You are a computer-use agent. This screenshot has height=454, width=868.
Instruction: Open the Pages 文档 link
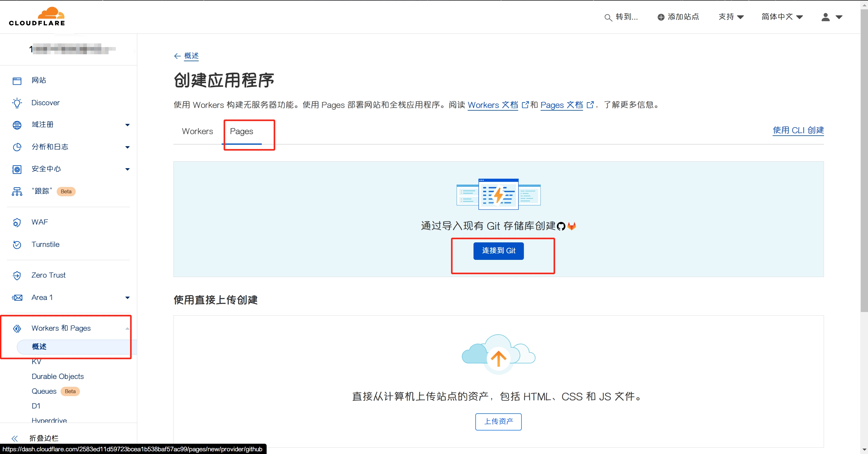pyautogui.click(x=561, y=105)
